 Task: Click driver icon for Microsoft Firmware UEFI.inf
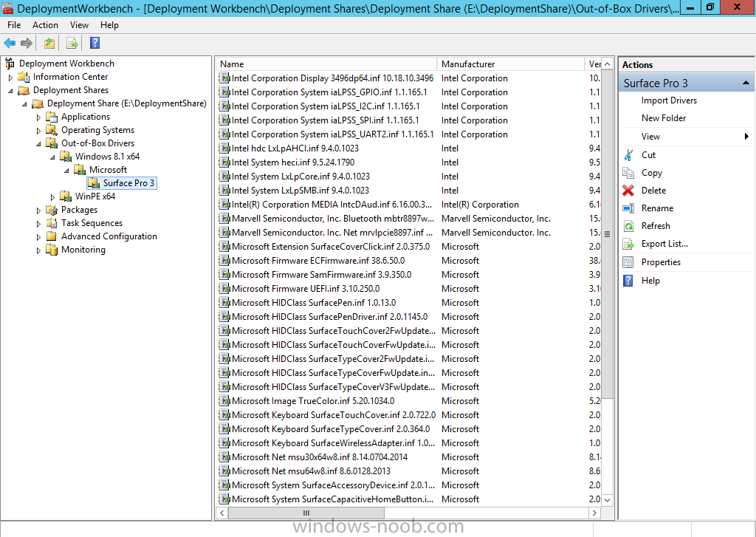pos(224,289)
